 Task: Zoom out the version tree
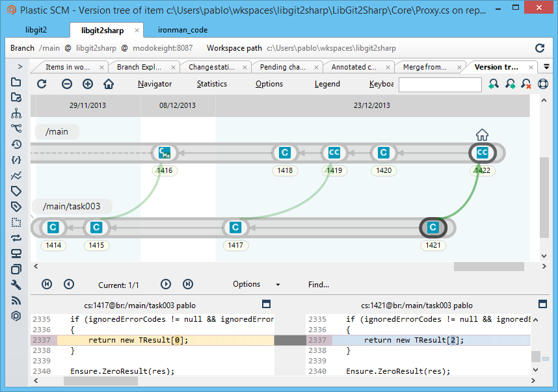[67, 84]
